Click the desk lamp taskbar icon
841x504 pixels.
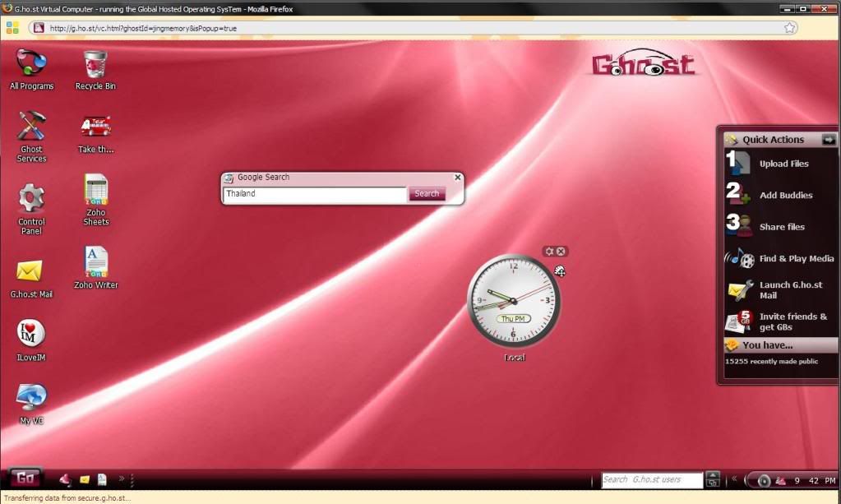pyautogui.click(x=66, y=479)
